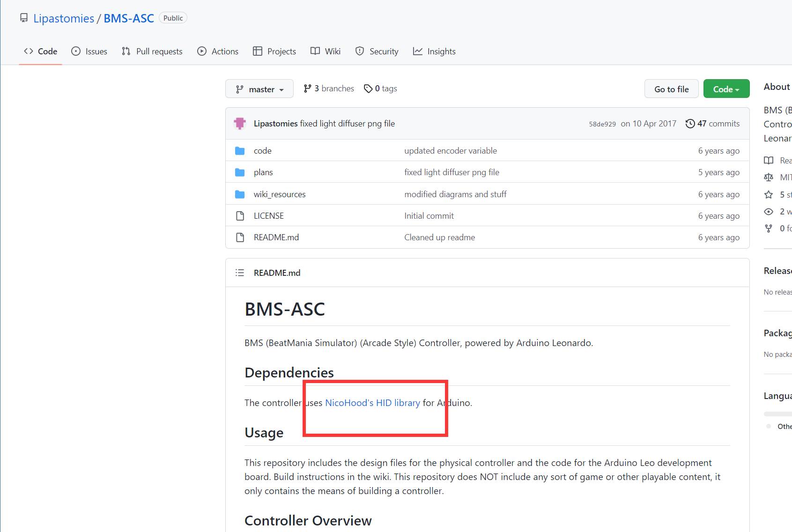The image size is (792, 532).
Task: Open the README table of contents icon
Action: tap(240, 273)
